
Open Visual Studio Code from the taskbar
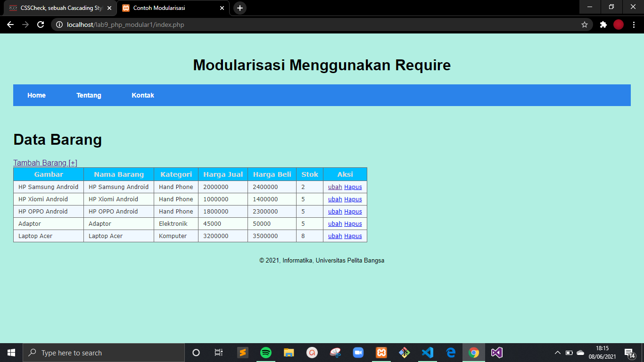pos(427,352)
